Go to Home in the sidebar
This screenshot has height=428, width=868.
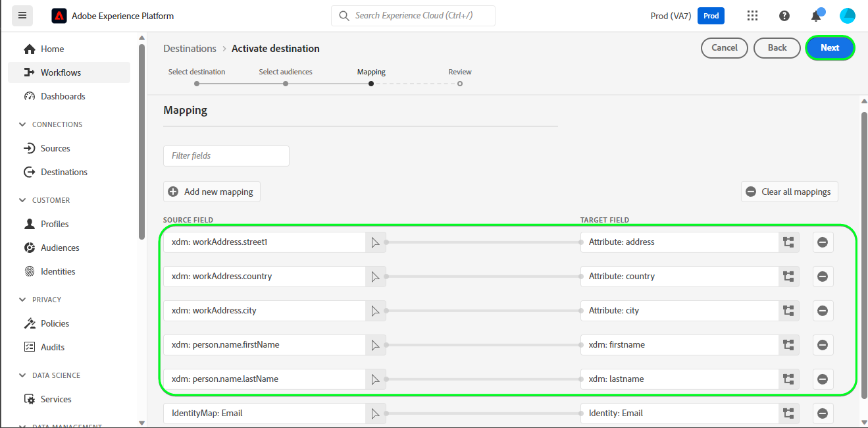(x=69, y=49)
